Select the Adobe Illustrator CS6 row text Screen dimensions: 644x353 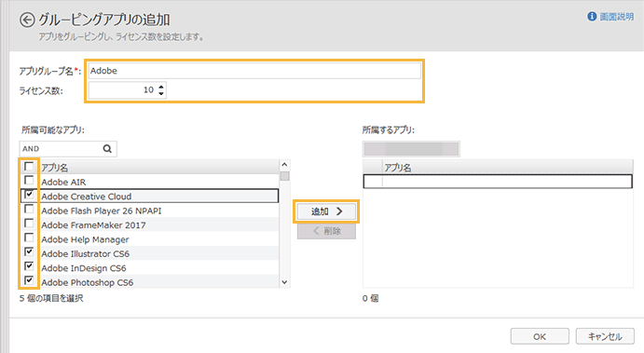pos(86,253)
